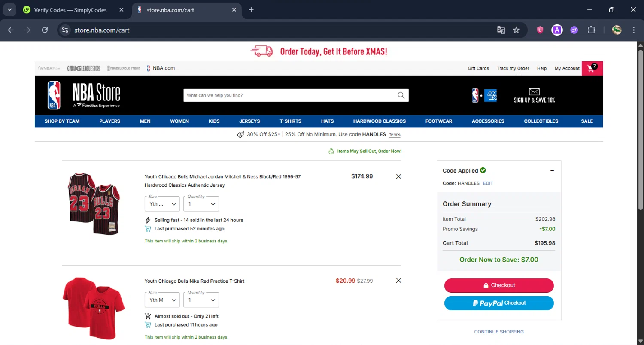
Task: Open the T-Shirt Size Yth M dropdown
Action: pos(162,300)
